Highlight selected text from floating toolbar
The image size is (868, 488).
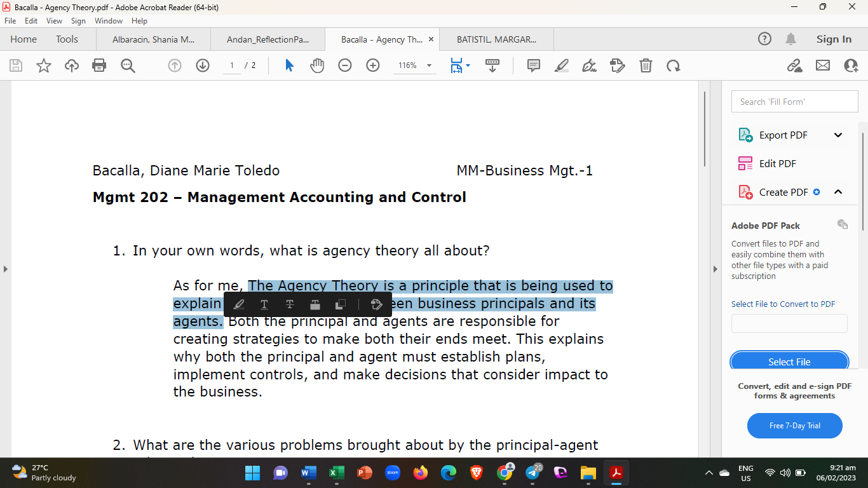pyautogui.click(x=239, y=304)
